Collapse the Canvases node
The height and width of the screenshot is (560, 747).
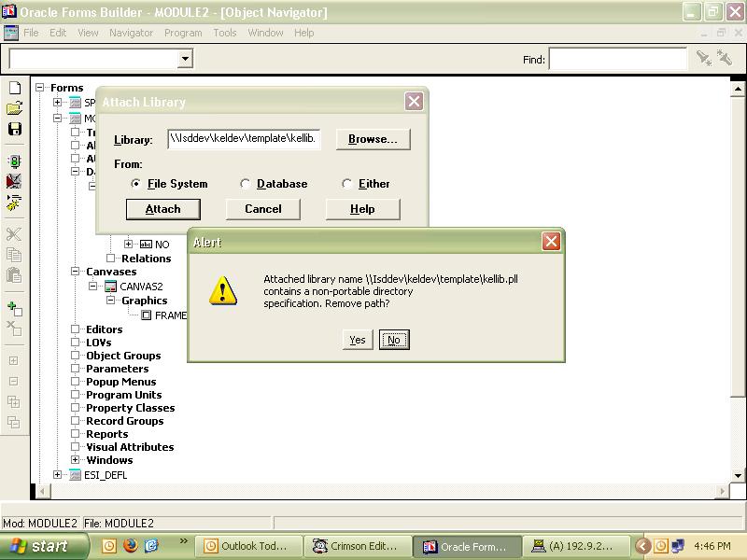coord(76,272)
